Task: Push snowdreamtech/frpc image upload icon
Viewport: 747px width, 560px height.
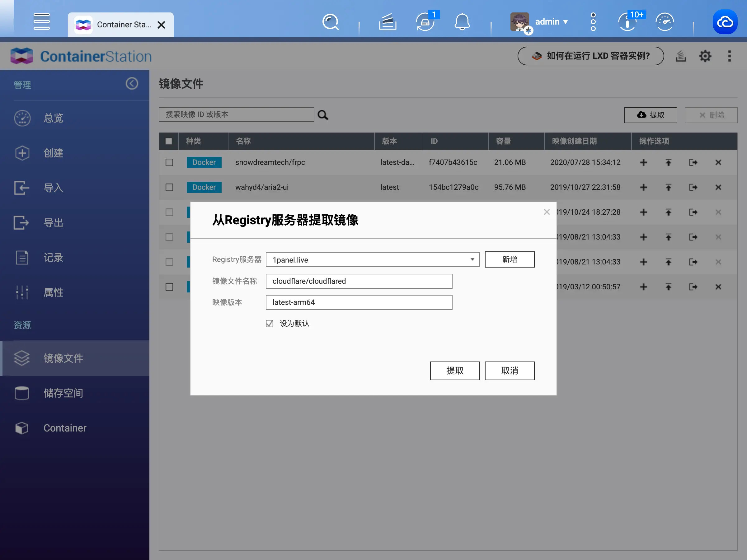Action: click(x=668, y=162)
